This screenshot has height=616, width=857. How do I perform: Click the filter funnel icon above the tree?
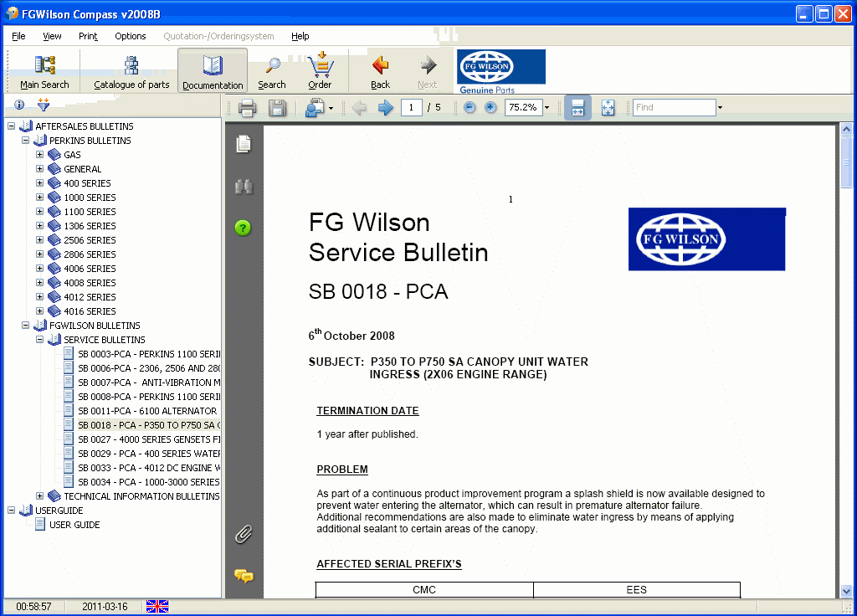tap(44, 105)
